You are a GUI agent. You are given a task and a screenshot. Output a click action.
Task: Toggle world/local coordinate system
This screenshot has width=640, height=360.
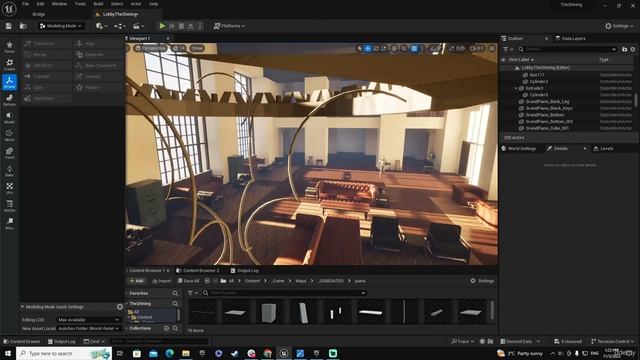click(x=394, y=49)
